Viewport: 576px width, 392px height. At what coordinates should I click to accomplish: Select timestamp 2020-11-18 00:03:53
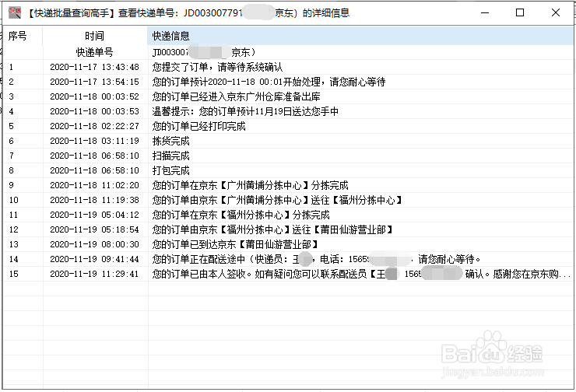coord(94,111)
